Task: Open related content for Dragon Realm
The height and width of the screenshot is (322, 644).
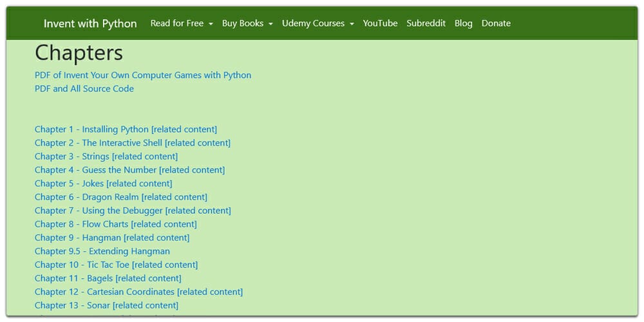Action: click(x=175, y=197)
